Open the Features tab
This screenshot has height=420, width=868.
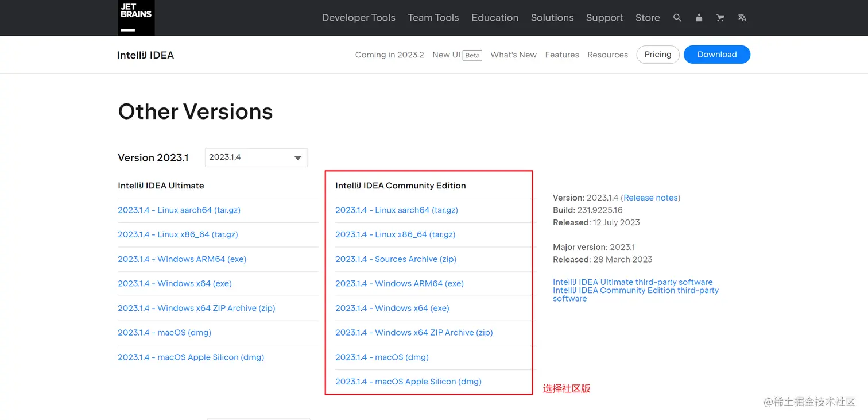[x=562, y=55]
